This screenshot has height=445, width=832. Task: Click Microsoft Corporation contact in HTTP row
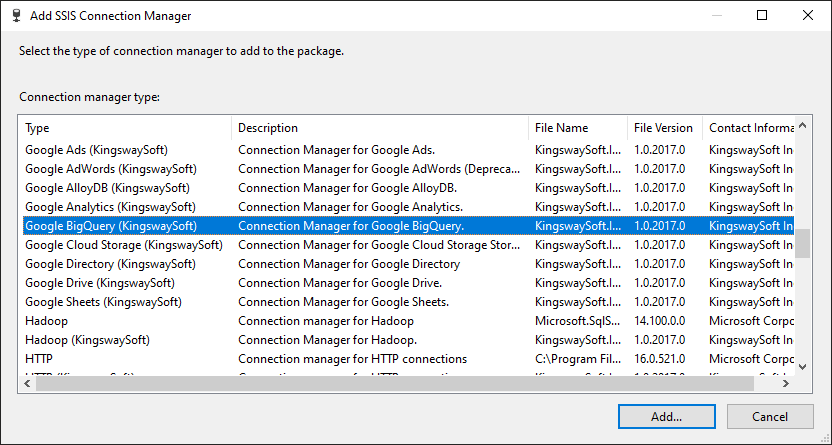[751, 359]
